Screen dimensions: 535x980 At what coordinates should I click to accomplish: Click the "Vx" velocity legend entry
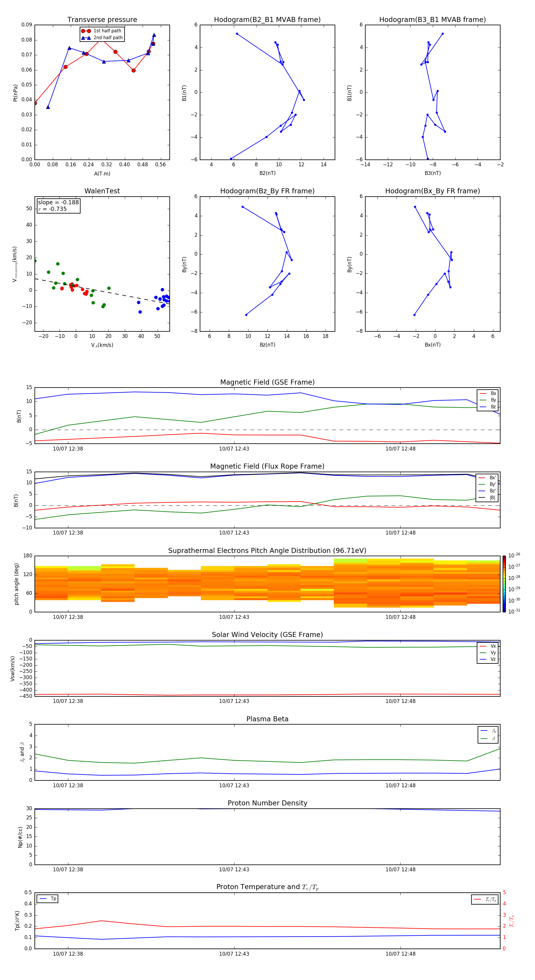point(488,646)
